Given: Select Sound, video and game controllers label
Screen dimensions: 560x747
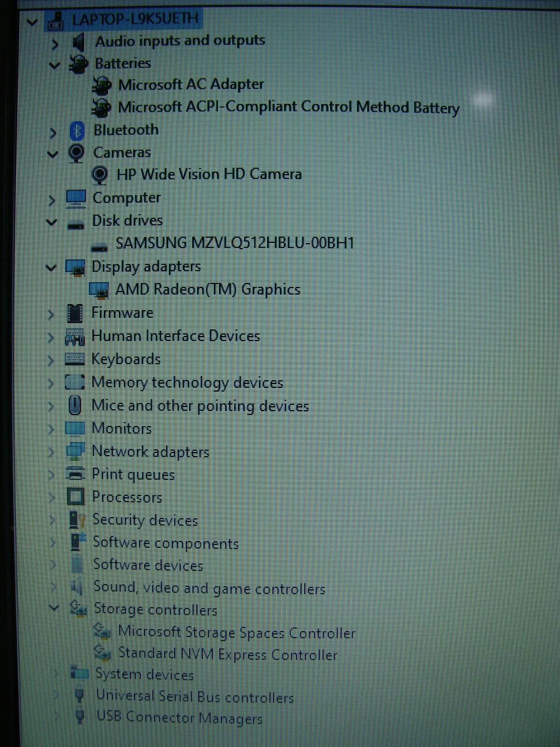Looking at the screenshot, I should (209, 588).
